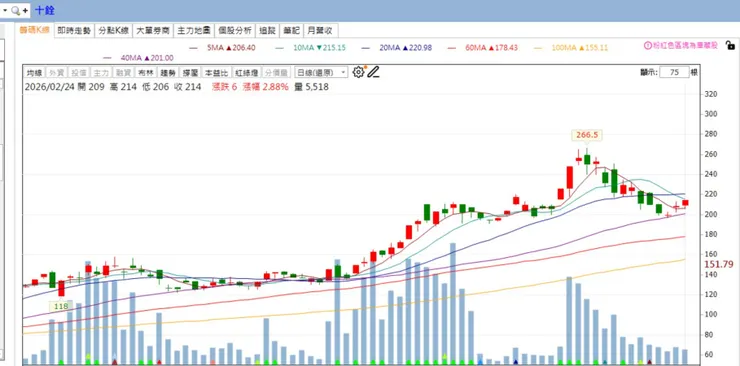Viewport: 740px width, 366px height.
Task: Click the pink 粉紅色區塊 note text
Action: pyautogui.click(x=686, y=46)
